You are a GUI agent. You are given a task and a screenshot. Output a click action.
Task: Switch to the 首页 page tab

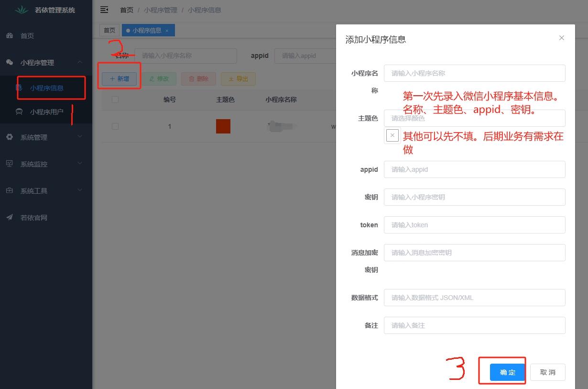click(x=109, y=30)
